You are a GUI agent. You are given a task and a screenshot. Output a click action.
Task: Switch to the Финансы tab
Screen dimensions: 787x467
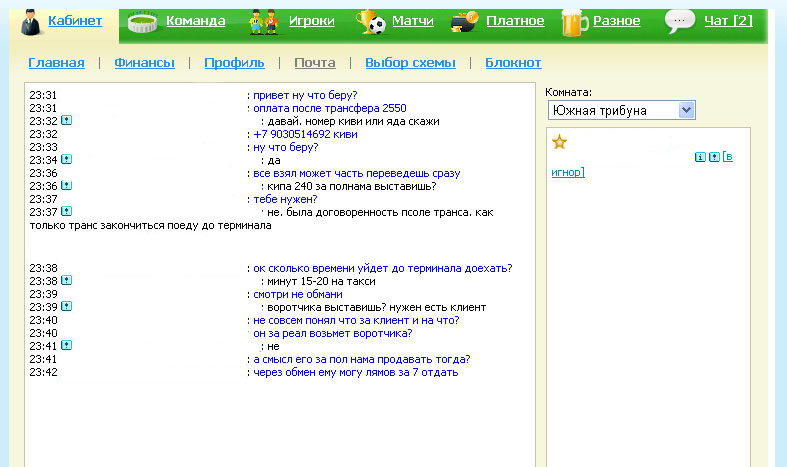(144, 63)
